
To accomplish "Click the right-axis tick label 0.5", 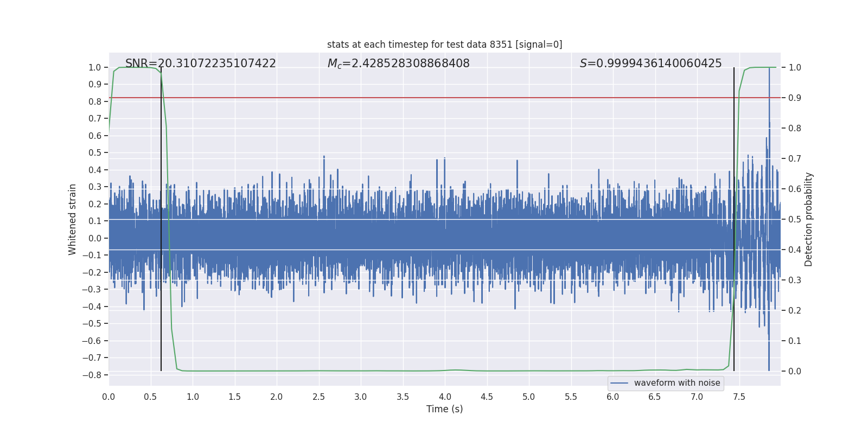I will point(795,220).
